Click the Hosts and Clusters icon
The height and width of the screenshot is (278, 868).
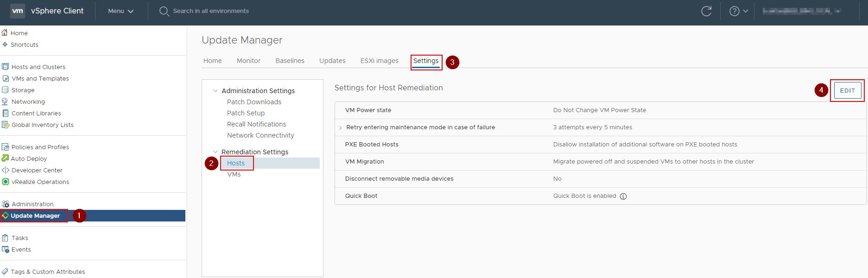click(5, 67)
